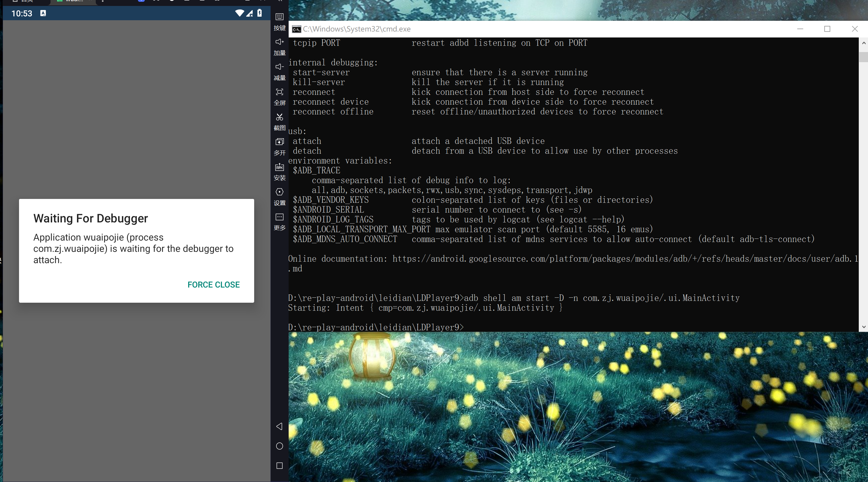Click the 安装 APK install icon
This screenshot has height=482, width=868.
[x=279, y=167]
